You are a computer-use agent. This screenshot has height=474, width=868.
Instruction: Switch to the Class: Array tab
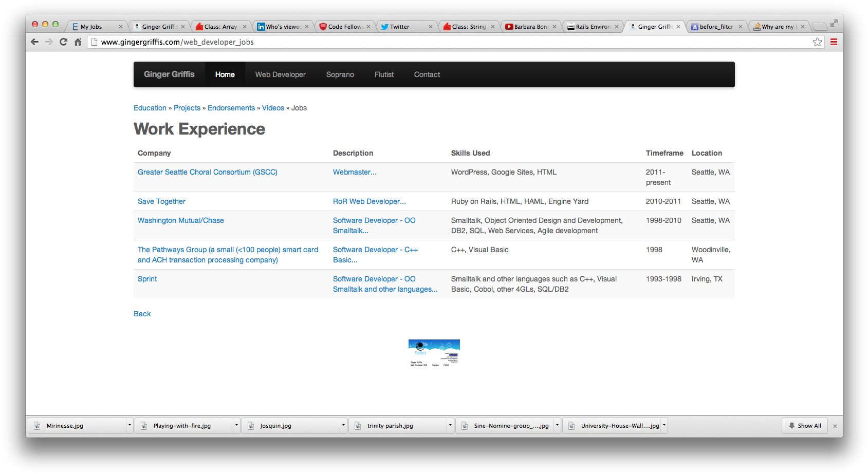220,27
